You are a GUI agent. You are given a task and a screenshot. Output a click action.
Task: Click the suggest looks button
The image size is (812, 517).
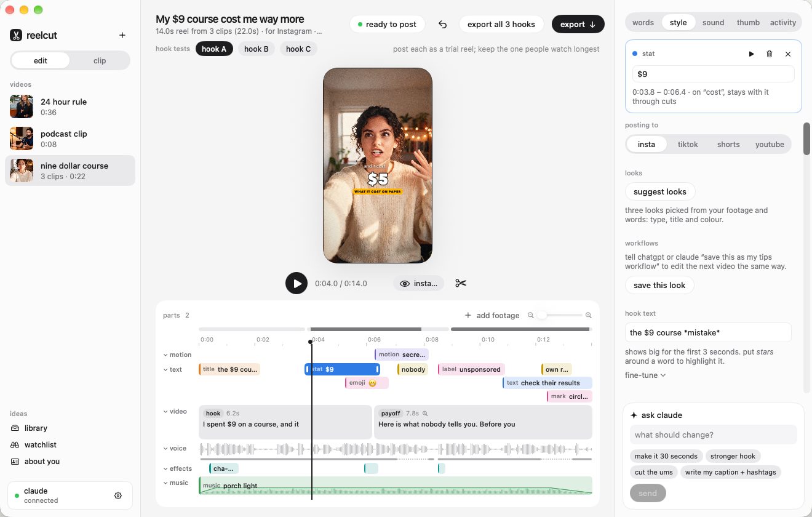click(x=660, y=191)
